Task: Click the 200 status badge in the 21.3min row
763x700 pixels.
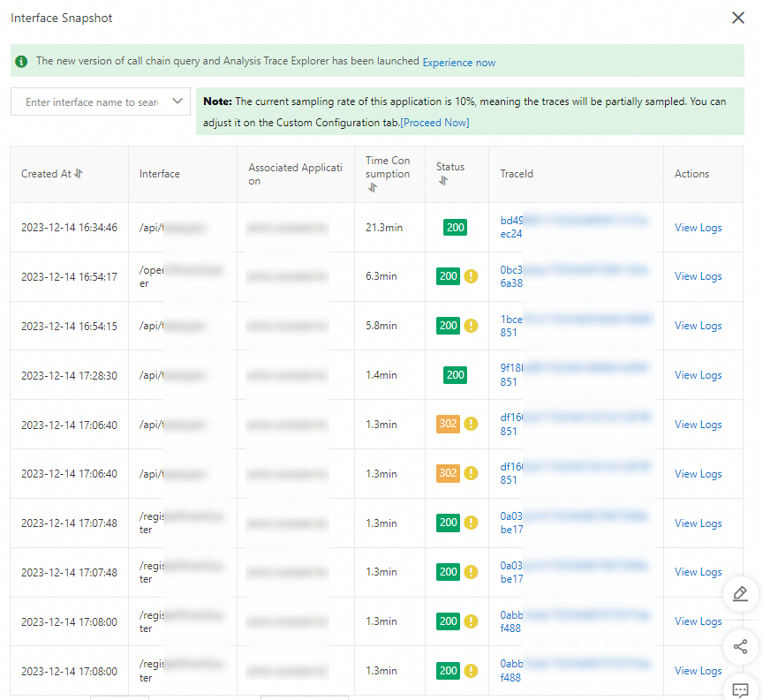Action: [x=455, y=227]
